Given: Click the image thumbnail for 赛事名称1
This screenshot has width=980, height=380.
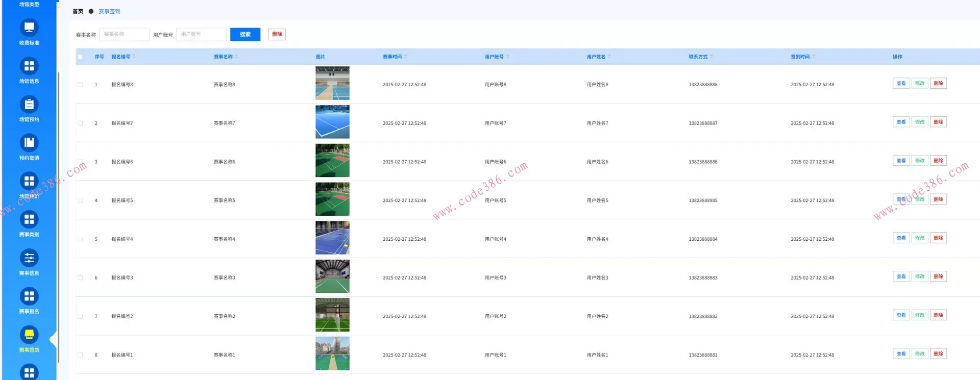Looking at the screenshot, I should click(x=332, y=353).
